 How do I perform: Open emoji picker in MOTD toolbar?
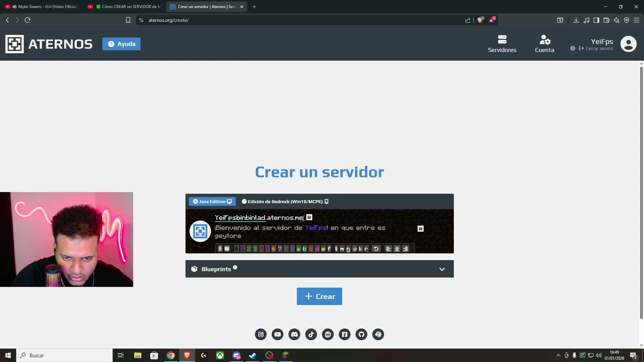[x=227, y=248]
